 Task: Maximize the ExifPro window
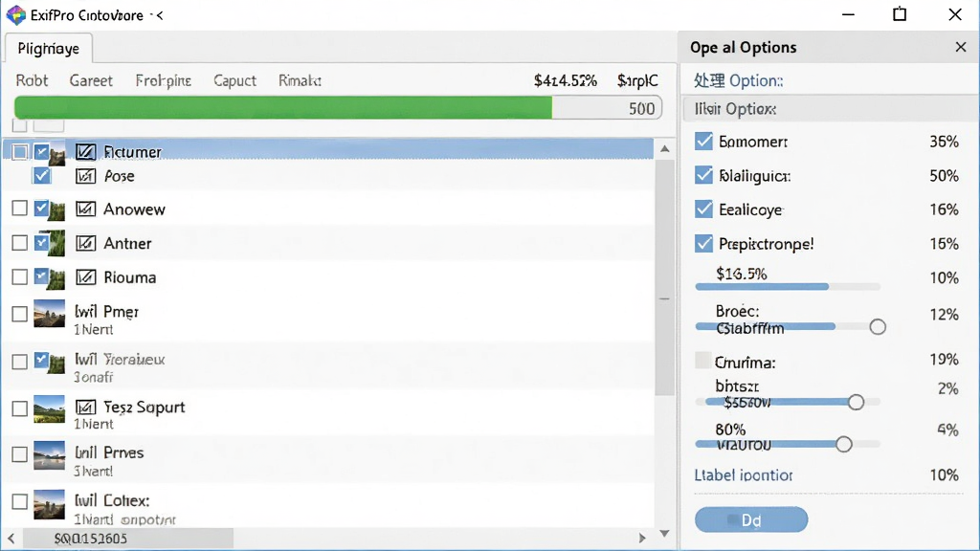coord(900,14)
